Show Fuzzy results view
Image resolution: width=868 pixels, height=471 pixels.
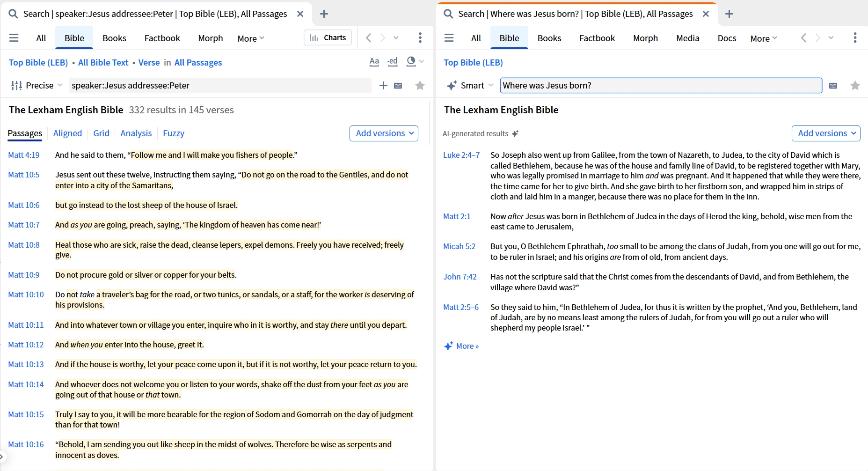coord(174,133)
